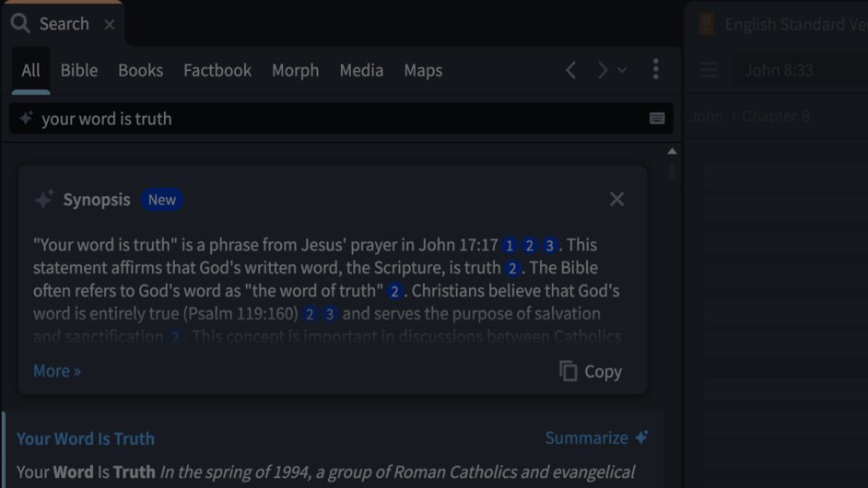
Task: Click the Summarize sparkle link
Action: (x=596, y=438)
